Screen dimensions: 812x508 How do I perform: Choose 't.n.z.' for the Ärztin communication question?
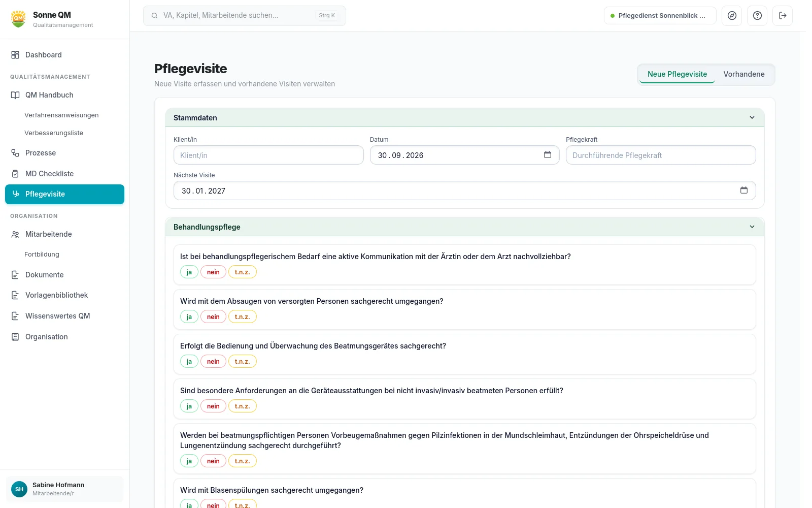[x=243, y=272]
